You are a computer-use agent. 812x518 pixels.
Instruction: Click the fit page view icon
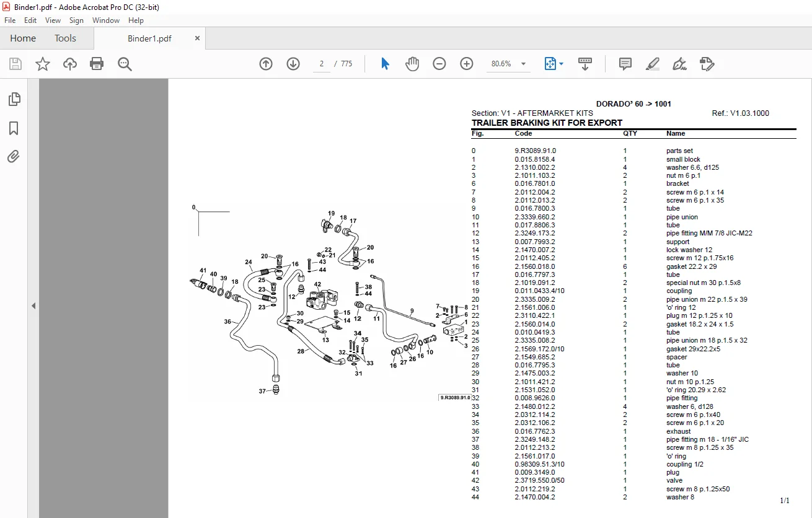[x=550, y=64]
